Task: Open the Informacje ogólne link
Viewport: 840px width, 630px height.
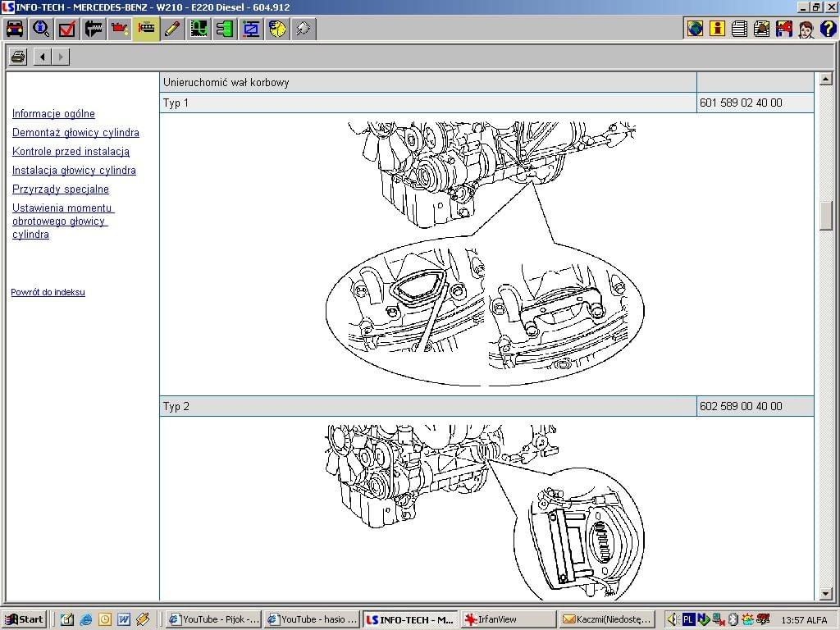Action: (53, 113)
